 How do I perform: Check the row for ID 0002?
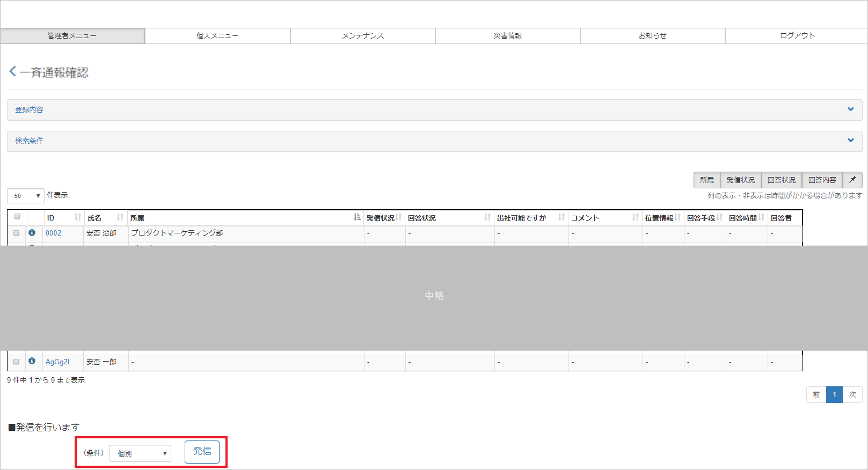pyautogui.click(x=17, y=233)
